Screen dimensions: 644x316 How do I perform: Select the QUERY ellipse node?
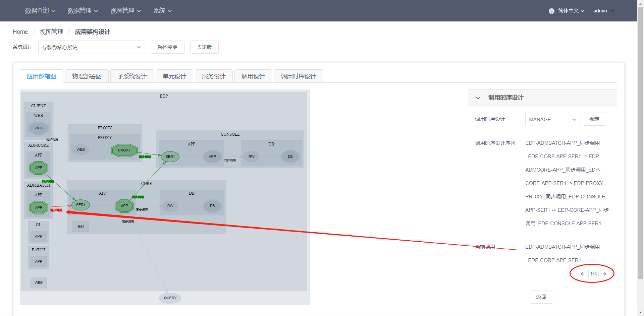point(170,298)
